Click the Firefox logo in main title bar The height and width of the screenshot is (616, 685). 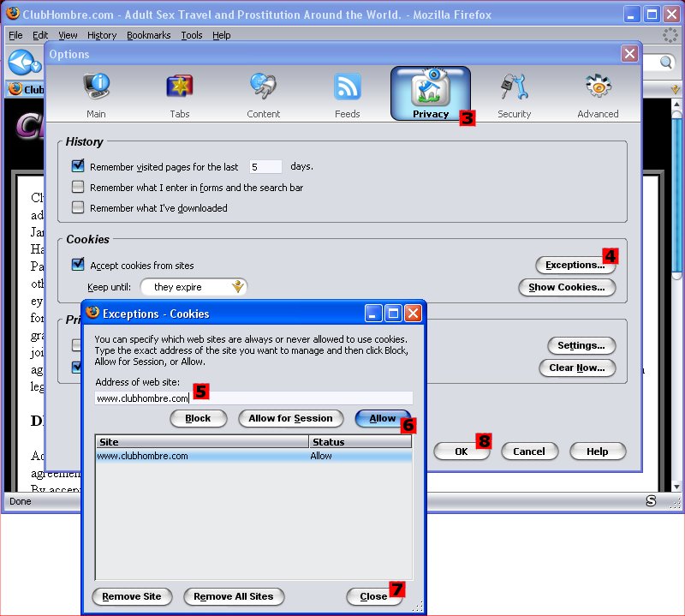coord(12,14)
